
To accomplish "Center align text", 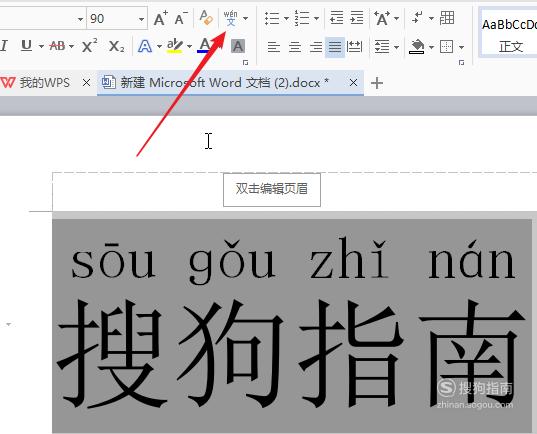I will [295, 47].
